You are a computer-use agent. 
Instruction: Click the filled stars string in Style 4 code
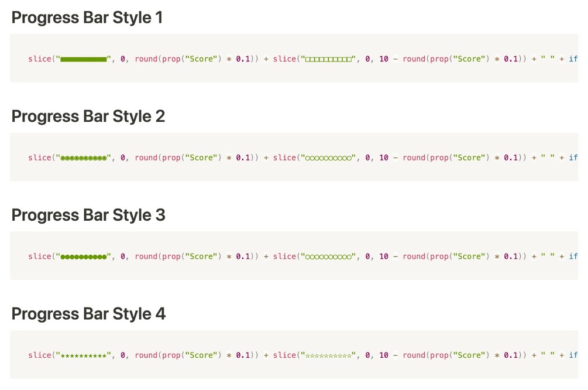tap(84, 355)
